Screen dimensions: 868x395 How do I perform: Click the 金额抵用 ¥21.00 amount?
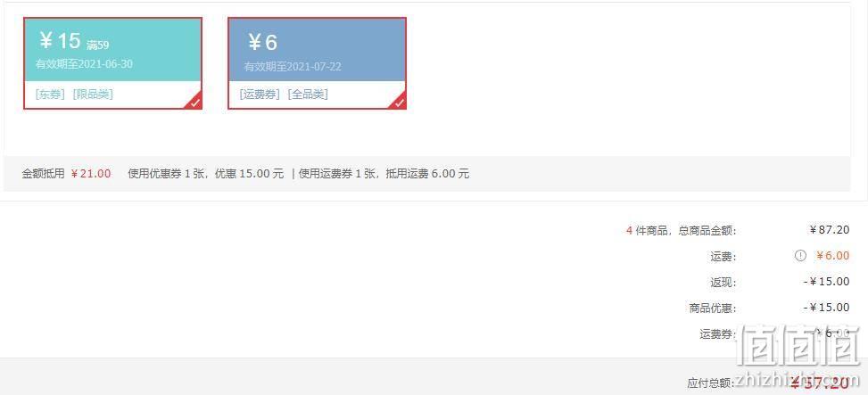point(91,174)
